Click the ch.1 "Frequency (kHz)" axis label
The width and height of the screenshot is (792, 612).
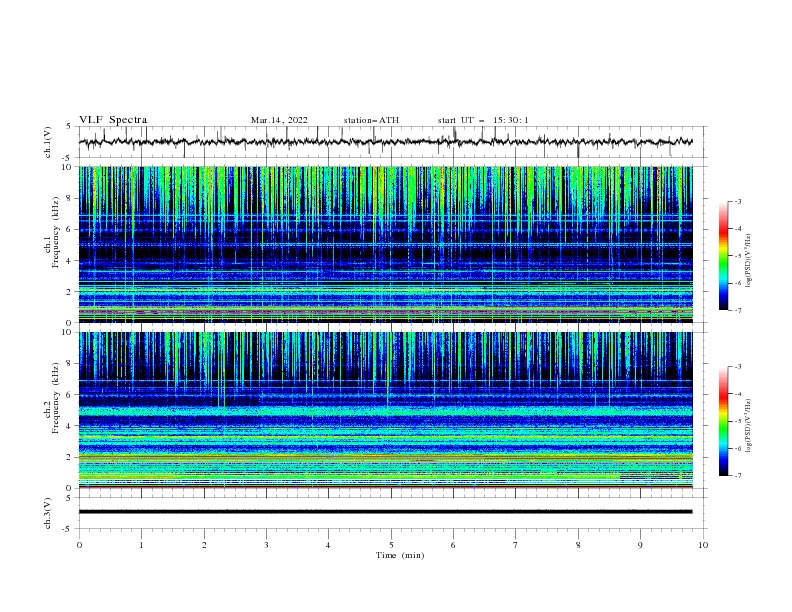click(56, 232)
